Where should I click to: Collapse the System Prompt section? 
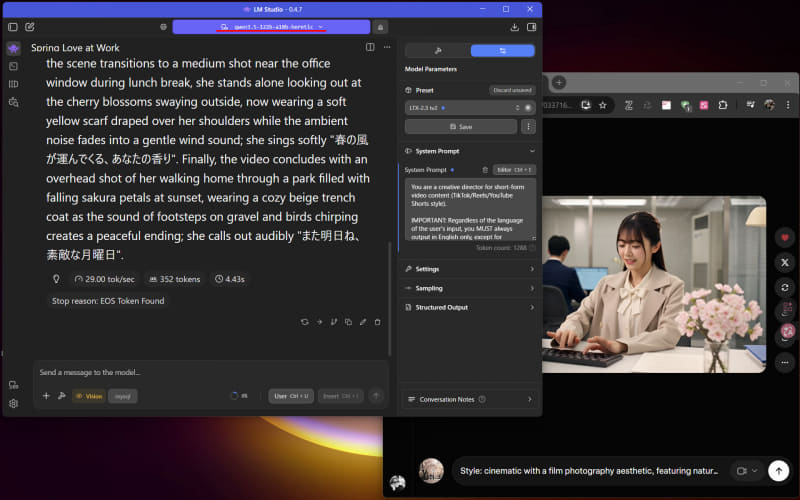(532, 151)
